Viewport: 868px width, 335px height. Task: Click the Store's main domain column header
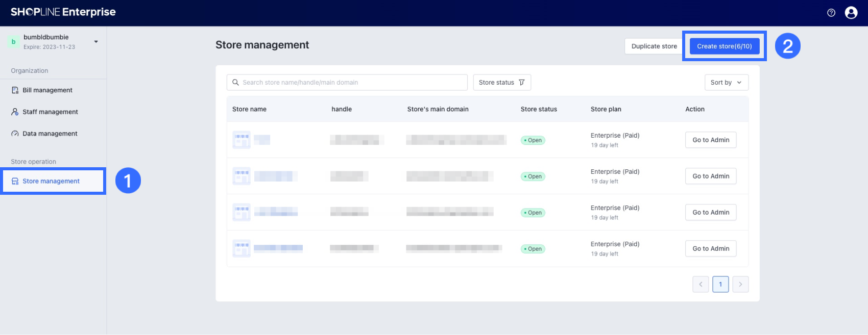coord(438,109)
